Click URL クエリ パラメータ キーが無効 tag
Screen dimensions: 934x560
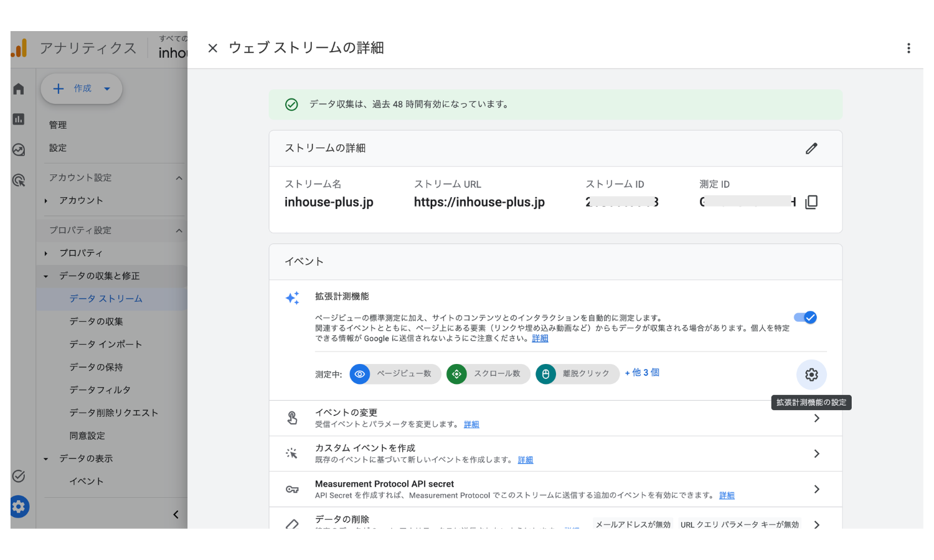740,525
